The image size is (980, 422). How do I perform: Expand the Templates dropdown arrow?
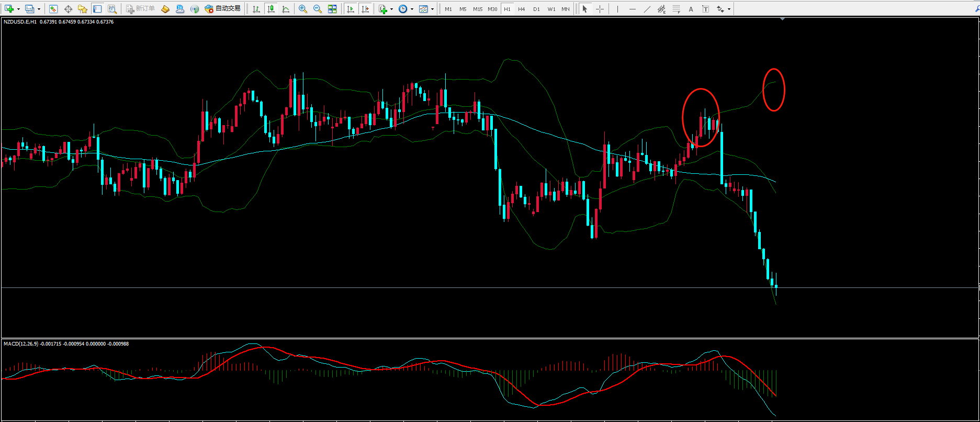pos(432,9)
